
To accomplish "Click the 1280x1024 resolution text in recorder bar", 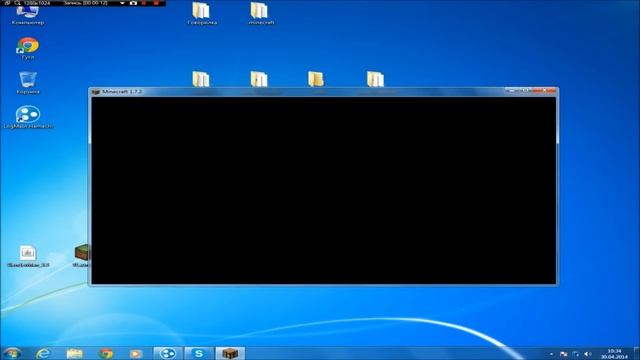I will (37, 3).
